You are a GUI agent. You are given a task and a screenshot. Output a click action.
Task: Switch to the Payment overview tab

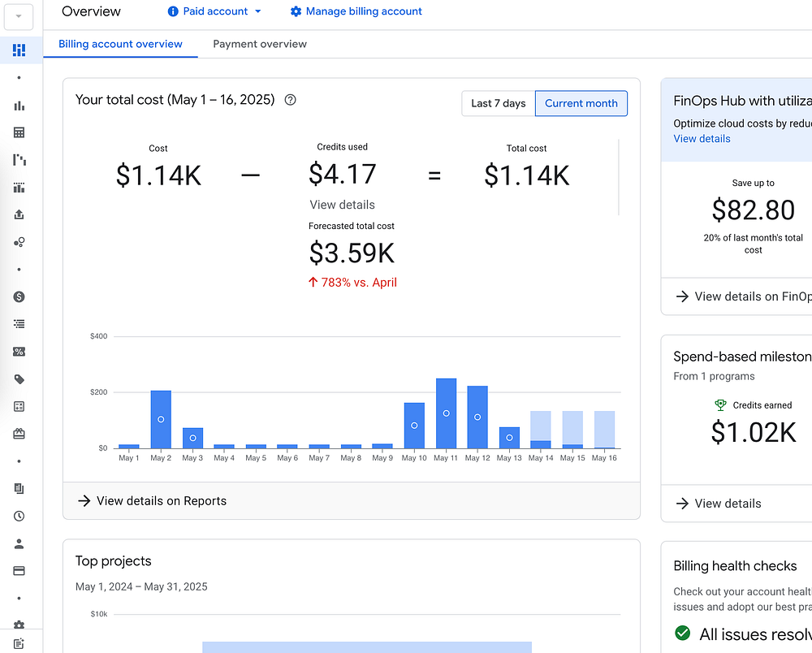click(x=260, y=44)
